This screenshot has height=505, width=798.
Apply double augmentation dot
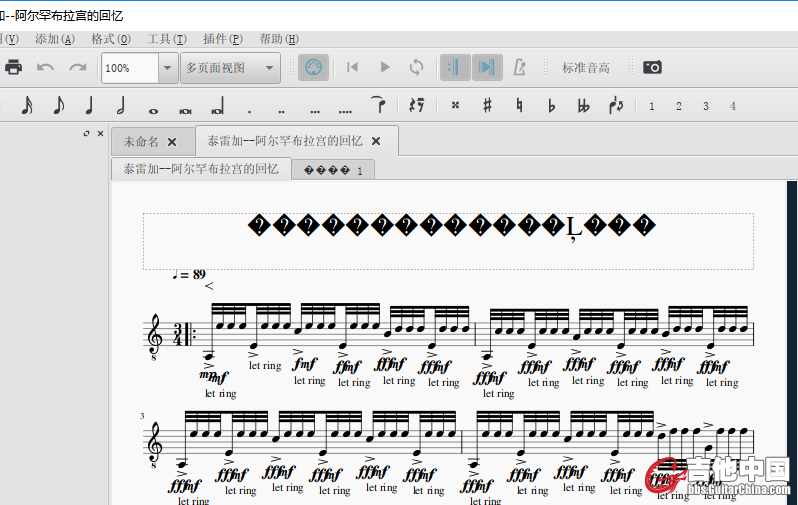281,111
